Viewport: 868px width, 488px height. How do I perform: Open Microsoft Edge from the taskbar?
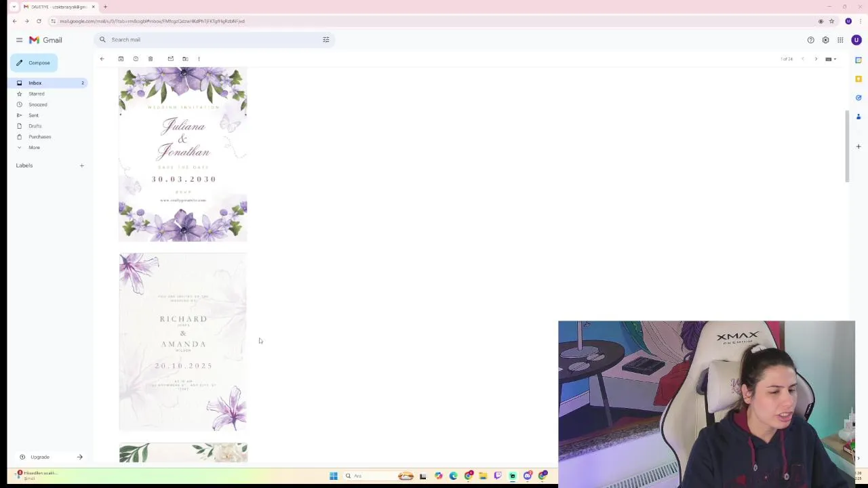point(453,476)
